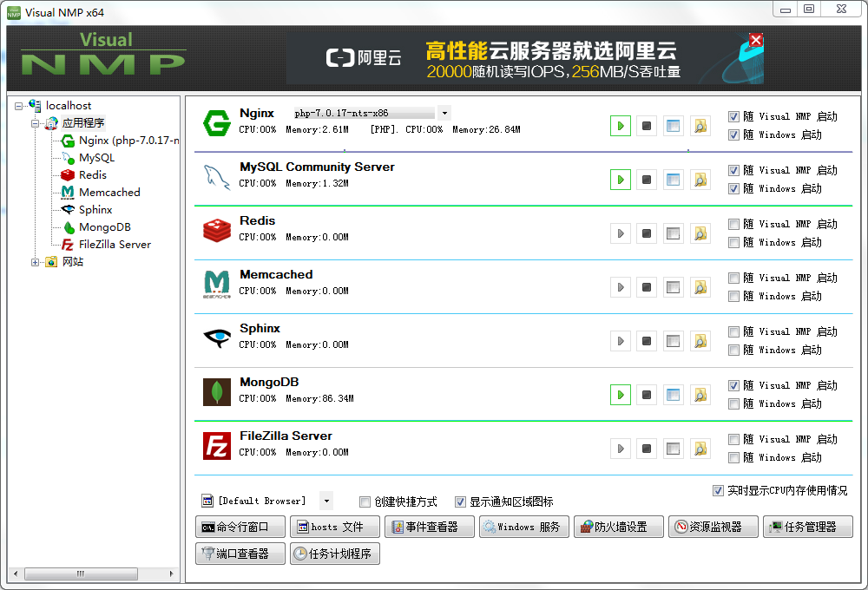The image size is (868, 590).
Task: Open the MySQL window icon
Action: click(x=674, y=180)
